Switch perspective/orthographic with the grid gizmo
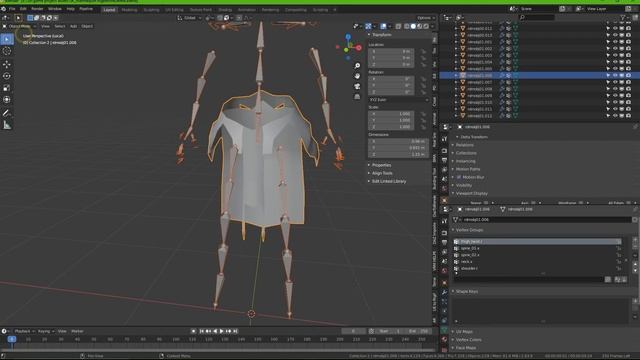Screen dimensions: 640x360 (x=357, y=97)
